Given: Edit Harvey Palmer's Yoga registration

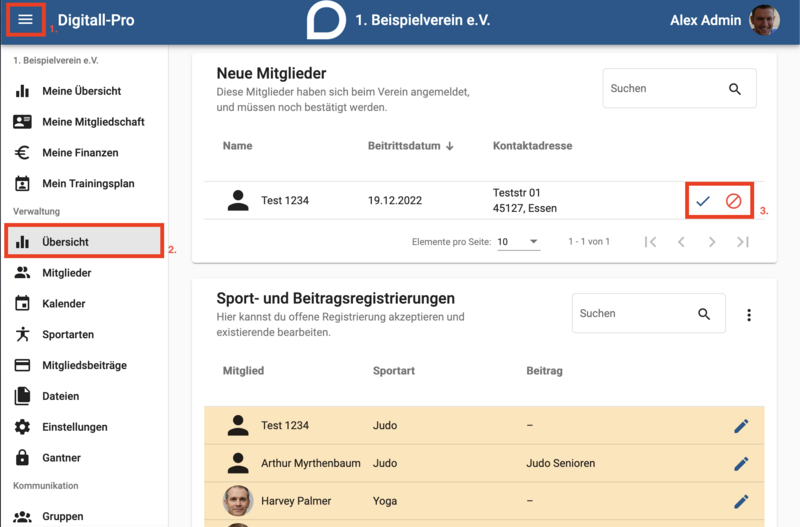Looking at the screenshot, I should pos(741,501).
